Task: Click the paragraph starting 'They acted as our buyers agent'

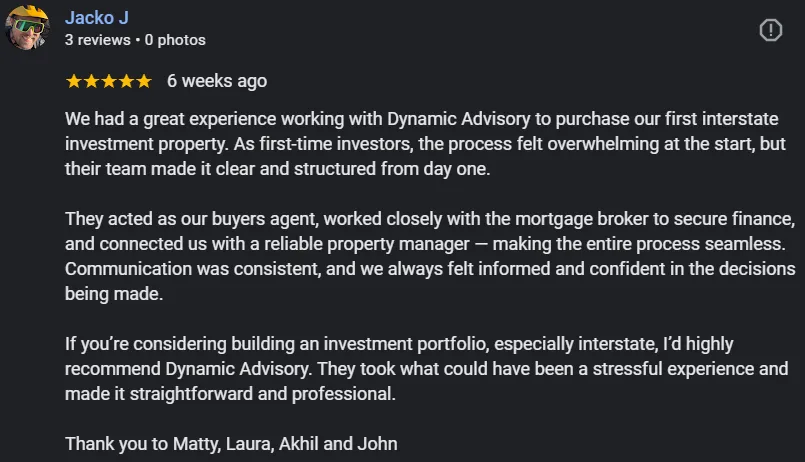Action: (430, 256)
